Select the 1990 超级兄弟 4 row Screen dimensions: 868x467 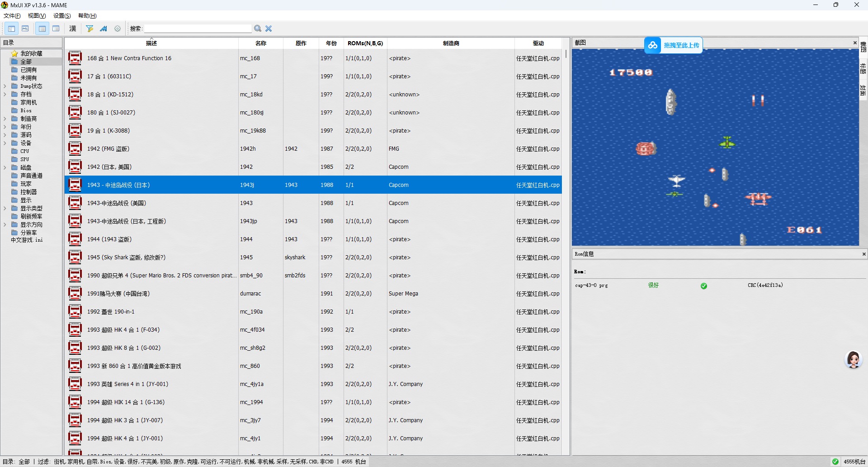click(313, 275)
